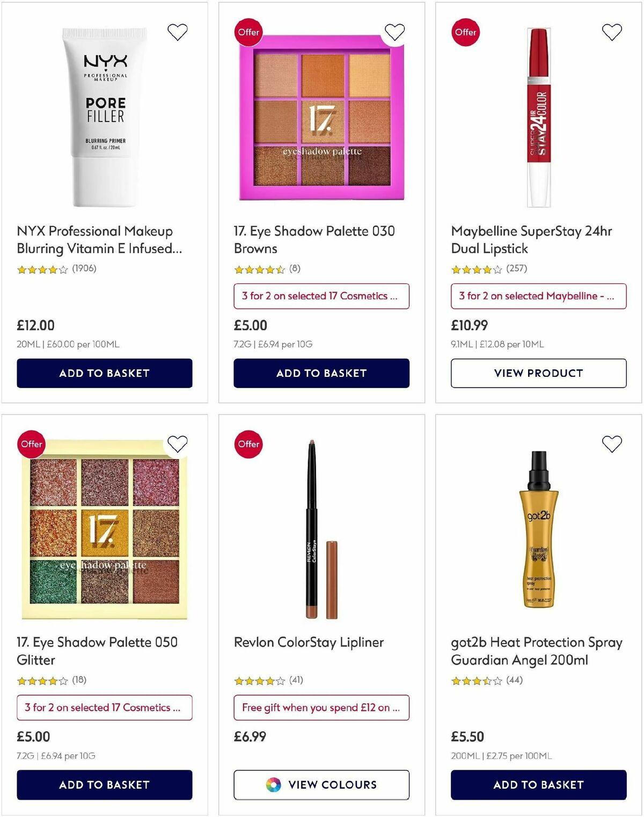The width and height of the screenshot is (644, 817).
Task: Toggle wishlist heart for Revlon ColorStay Lipliner
Action: pos(394,443)
